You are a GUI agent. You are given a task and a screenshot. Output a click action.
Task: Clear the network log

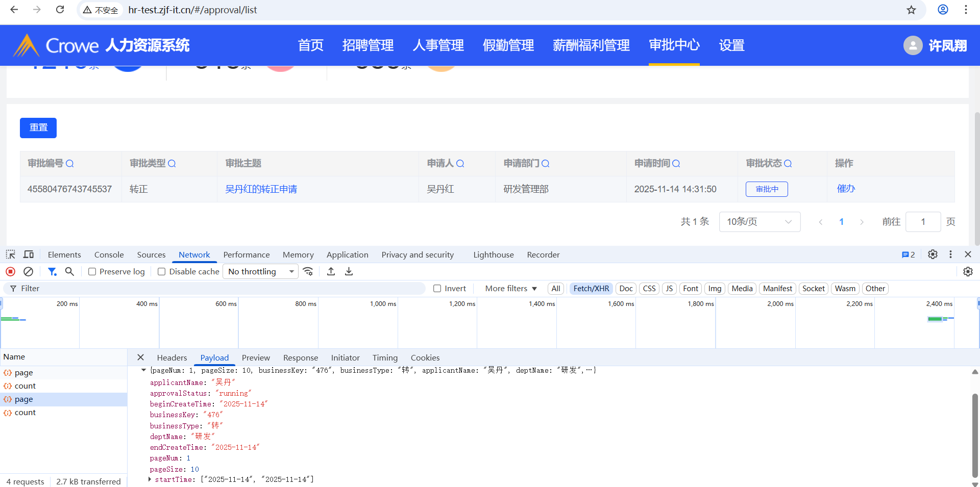coord(29,272)
